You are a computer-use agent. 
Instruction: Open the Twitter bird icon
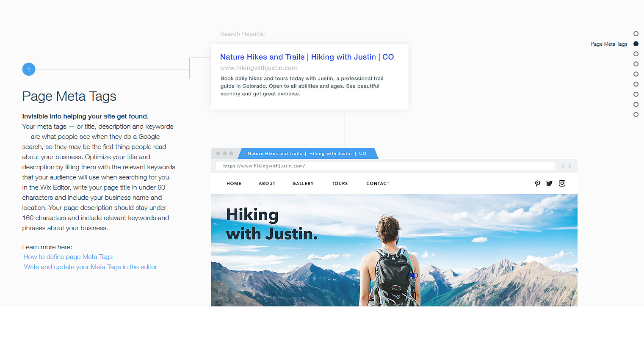coord(549,183)
